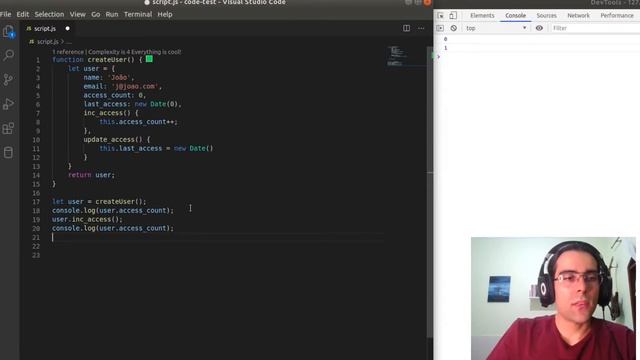Switch to the Network tab in DevTools

(578, 16)
